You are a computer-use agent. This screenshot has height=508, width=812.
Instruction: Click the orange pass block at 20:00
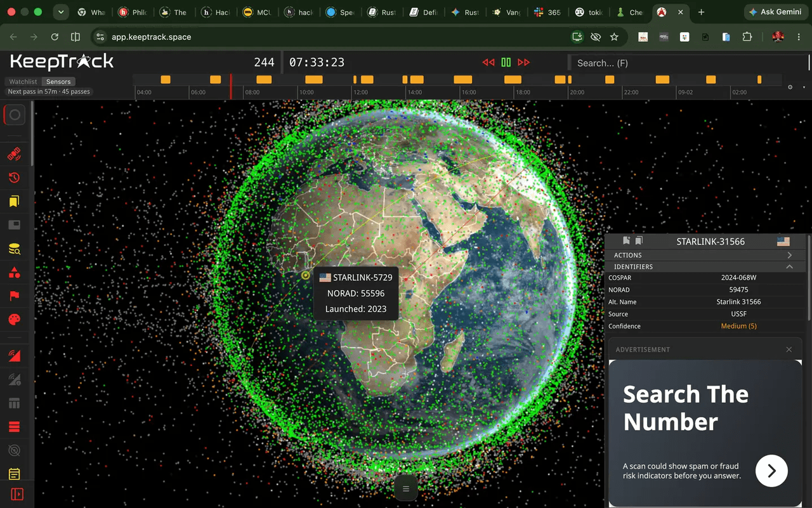[x=570, y=79]
